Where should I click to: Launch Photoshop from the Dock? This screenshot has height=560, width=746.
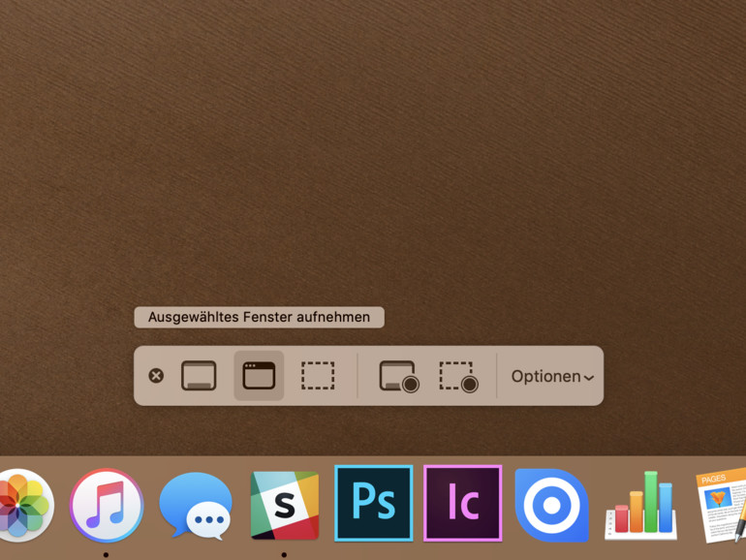(x=373, y=504)
